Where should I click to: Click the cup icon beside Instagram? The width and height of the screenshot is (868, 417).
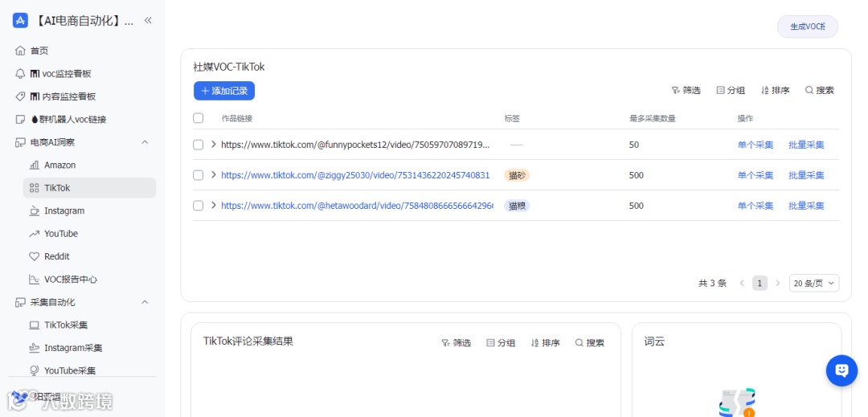[x=35, y=211]
